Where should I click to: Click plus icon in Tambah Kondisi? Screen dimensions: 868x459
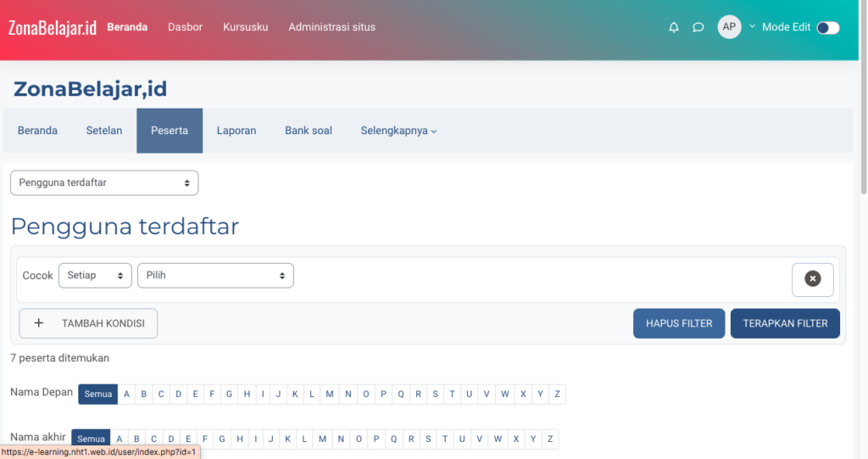tap(38, 323)
